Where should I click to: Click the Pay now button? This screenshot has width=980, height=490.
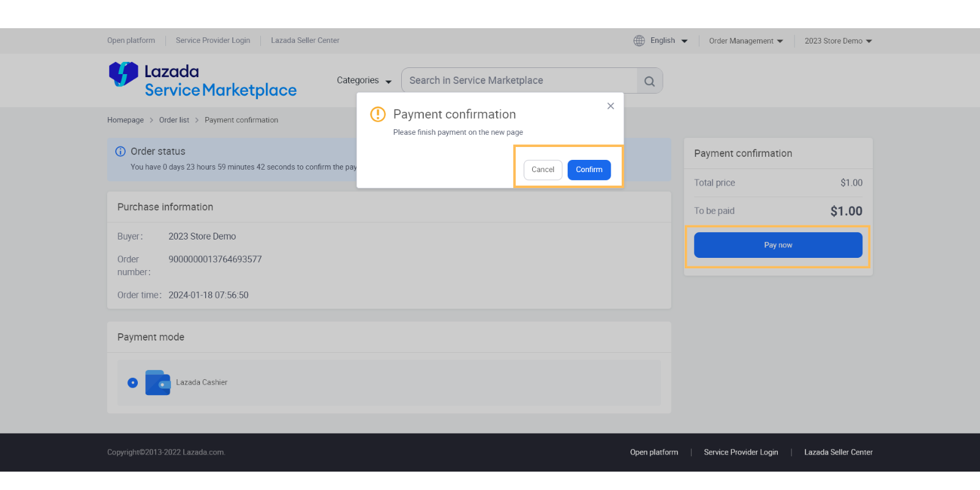tap(778, 245)
